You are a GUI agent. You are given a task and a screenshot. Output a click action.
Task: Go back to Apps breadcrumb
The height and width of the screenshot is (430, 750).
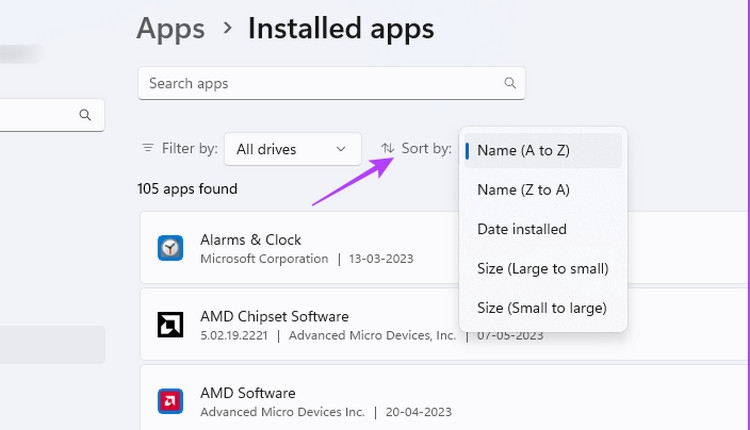(170, 28)
